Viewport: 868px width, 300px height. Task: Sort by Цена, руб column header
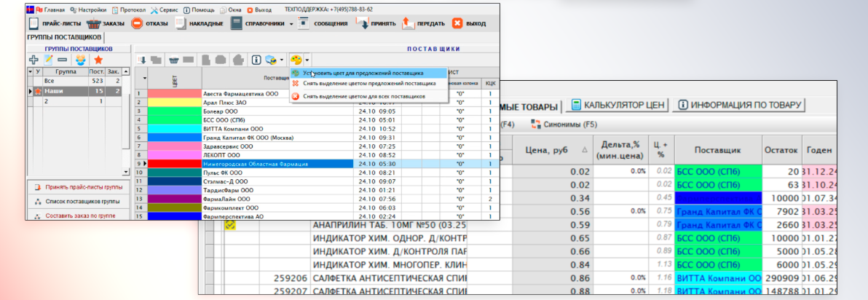(550, 151)
